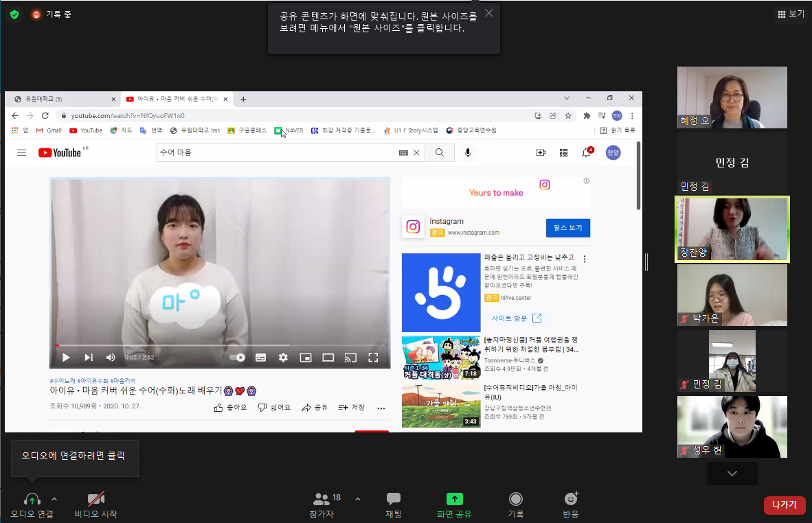812x523 pixels.
Task: Toggle subtitles in the YouTube player
Action: [x=260, y=357]
